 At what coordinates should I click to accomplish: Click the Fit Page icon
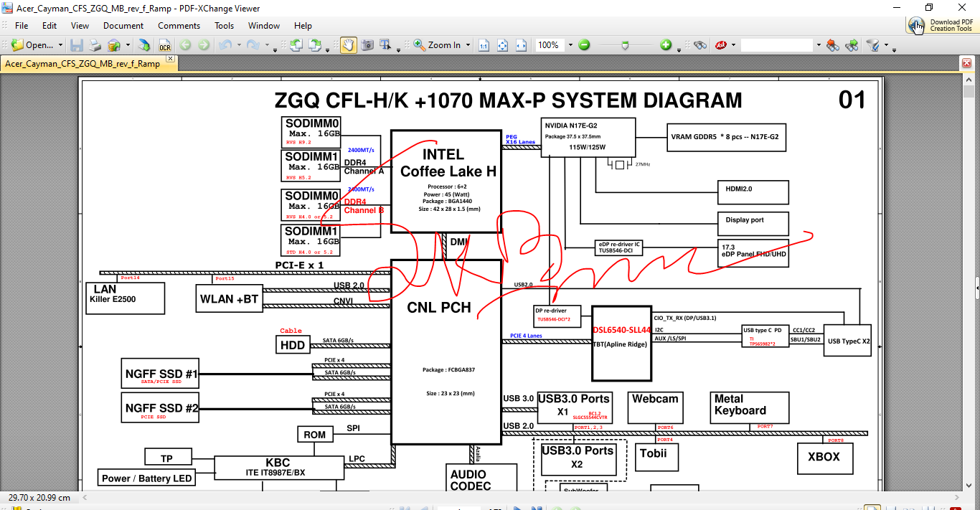[x=503, y=45]
